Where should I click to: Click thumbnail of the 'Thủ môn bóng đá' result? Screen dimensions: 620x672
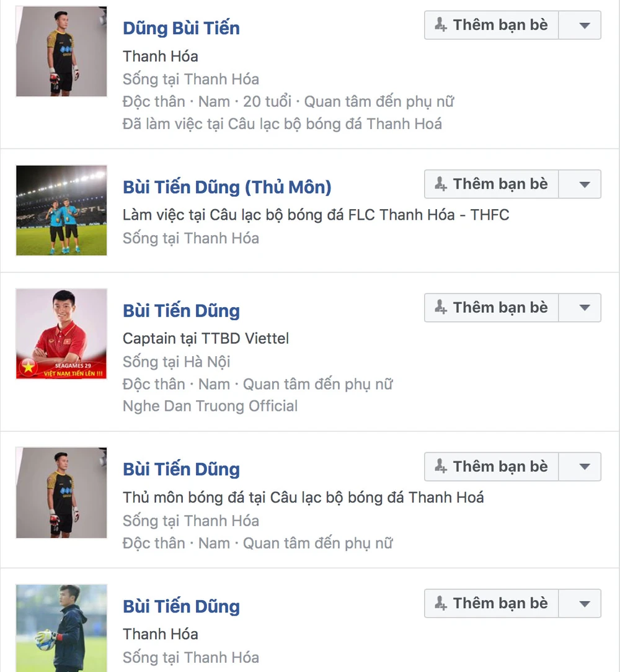[61, 493]
